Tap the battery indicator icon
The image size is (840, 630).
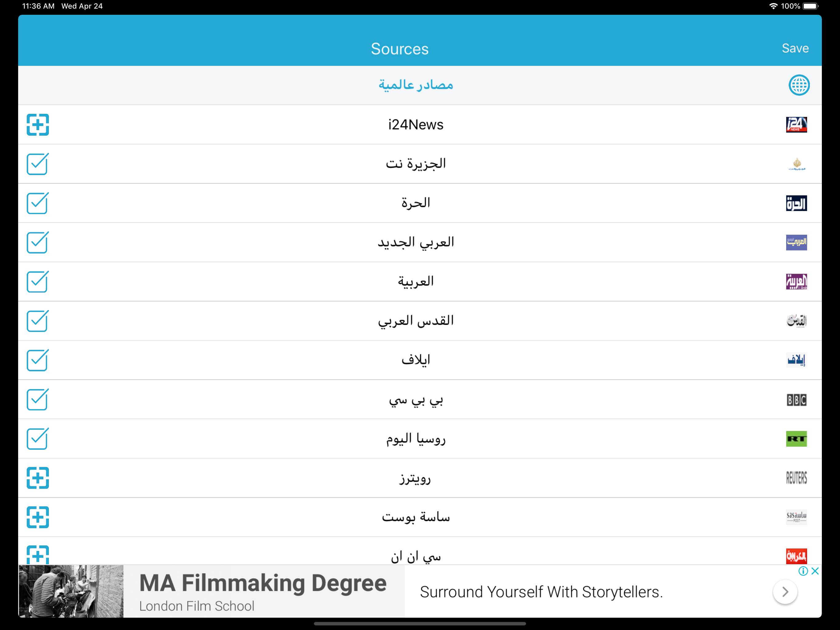click(810, 6)
